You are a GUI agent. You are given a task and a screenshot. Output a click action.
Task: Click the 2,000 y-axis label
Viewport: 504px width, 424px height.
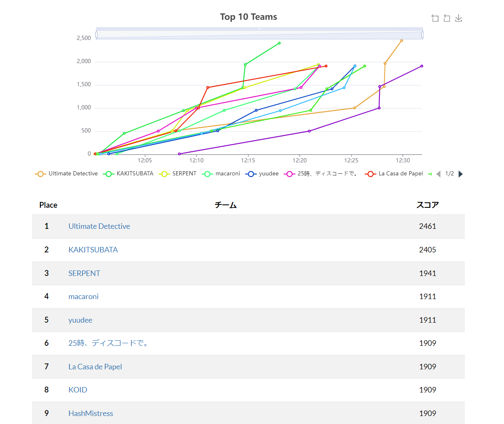(84, 61)
